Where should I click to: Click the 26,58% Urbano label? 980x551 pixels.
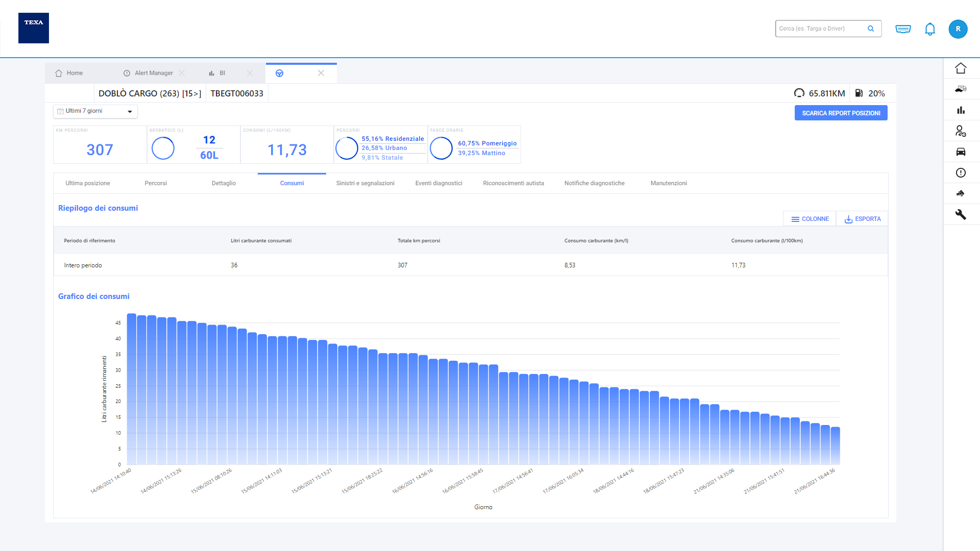tap(384, 148)
